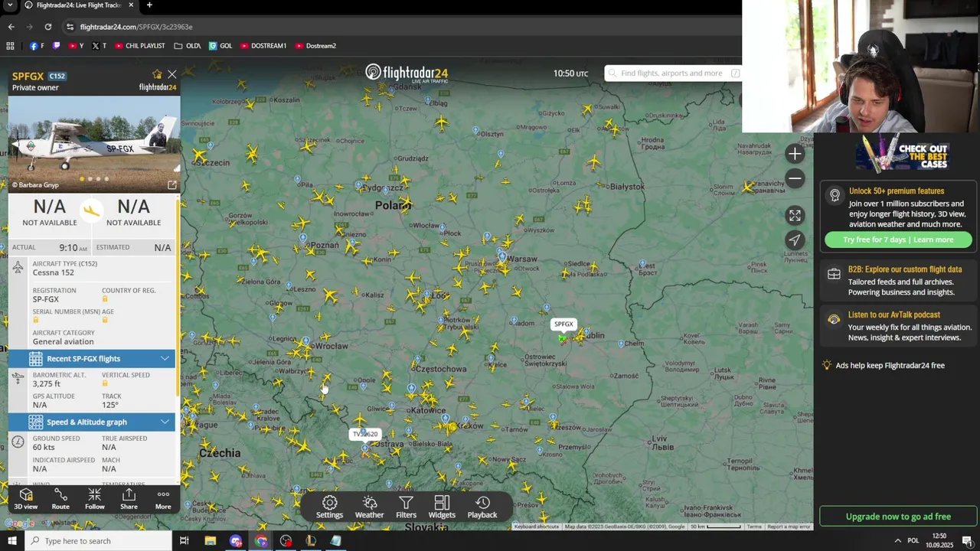View site information icon in address bar

point(70,27)
